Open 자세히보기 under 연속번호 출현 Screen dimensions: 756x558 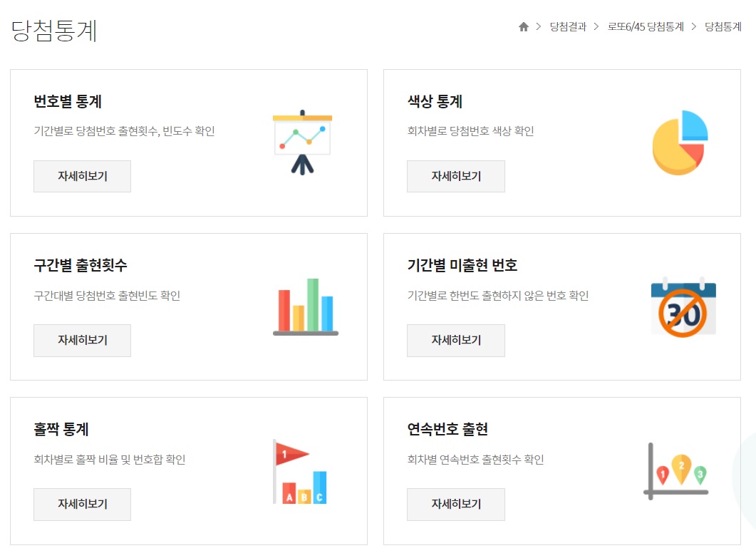[x=456, y=505]
